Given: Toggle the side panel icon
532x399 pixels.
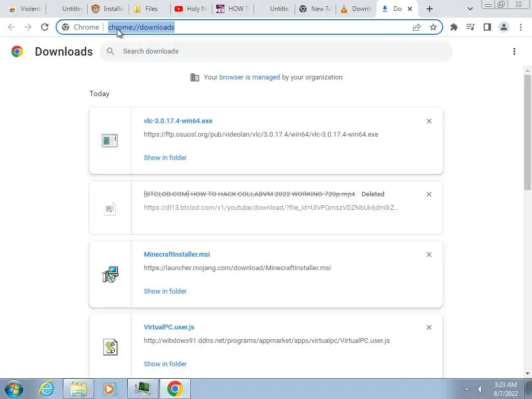Looking at the screenshot, I should pos(487,27).
